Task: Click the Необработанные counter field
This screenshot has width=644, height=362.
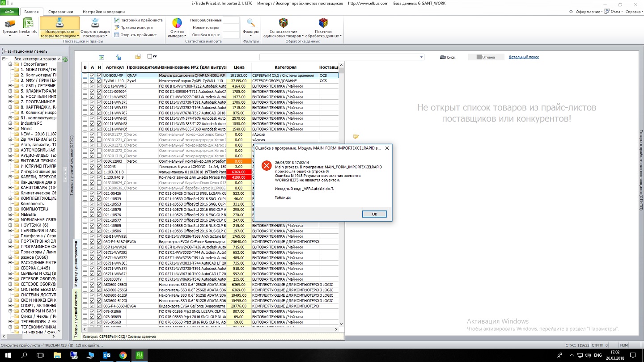Action: (231, 20)
